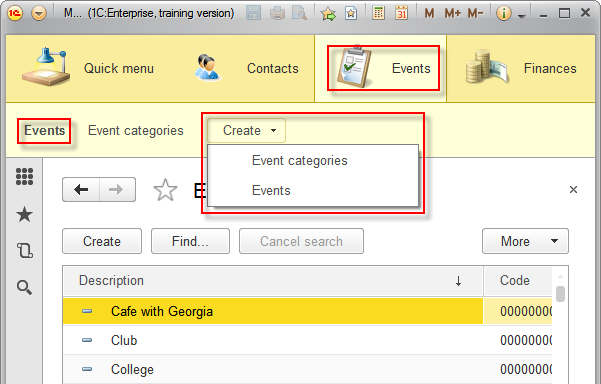Click the M- memory subtract button
The width and height of the screenshot is (601, 384).
click(x=475, y=13)
